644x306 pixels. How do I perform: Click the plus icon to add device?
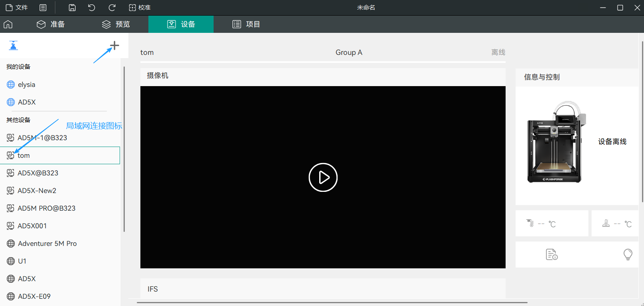click(114, 46)
